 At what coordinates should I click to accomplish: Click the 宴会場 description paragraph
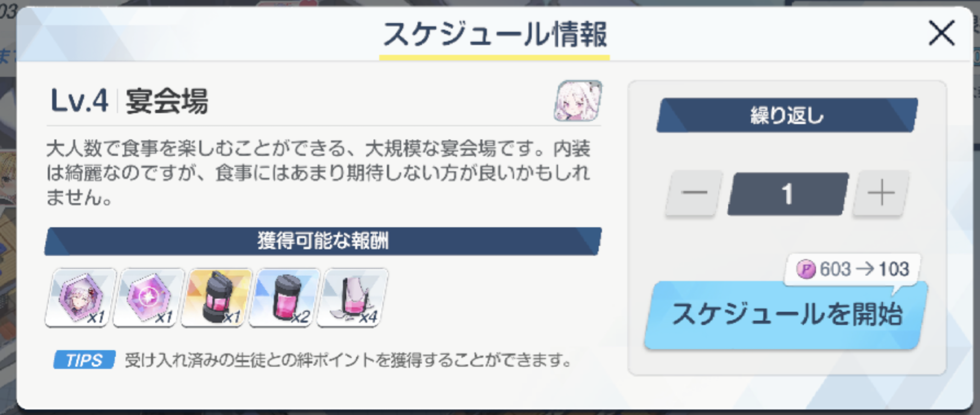pos(318,172)
